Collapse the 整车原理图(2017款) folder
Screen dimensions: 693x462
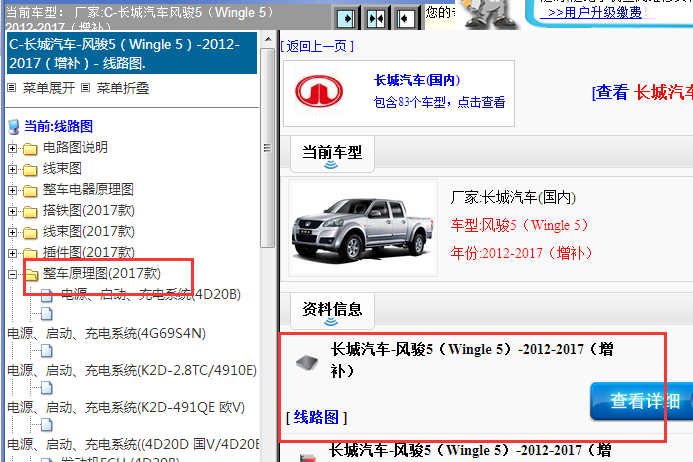12,275
